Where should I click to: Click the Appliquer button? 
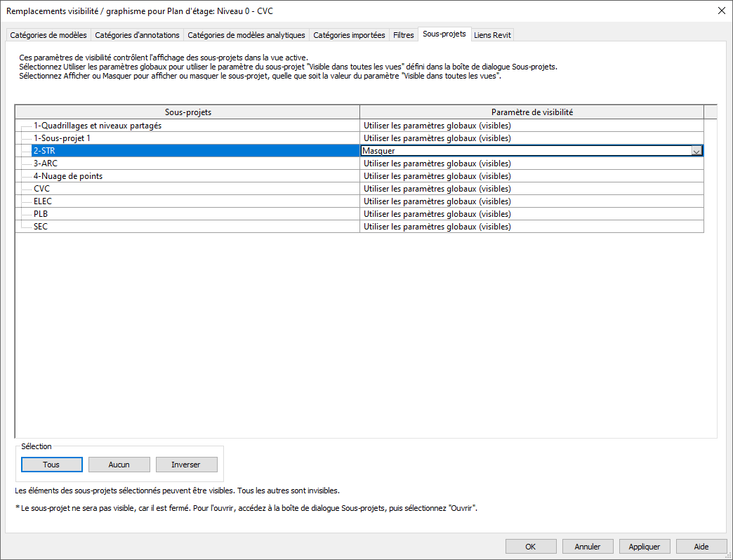point(645,547)
